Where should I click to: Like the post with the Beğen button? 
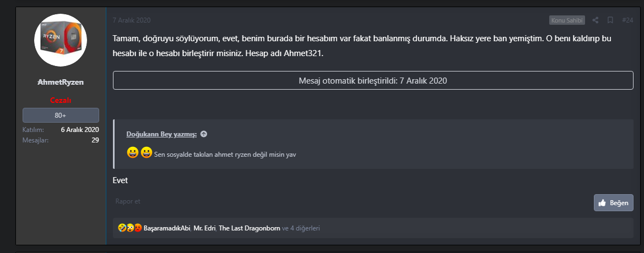click(614, 203)
